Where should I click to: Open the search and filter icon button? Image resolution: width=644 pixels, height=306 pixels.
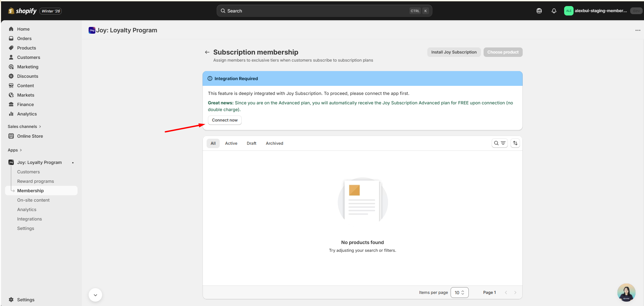(499, 143)
